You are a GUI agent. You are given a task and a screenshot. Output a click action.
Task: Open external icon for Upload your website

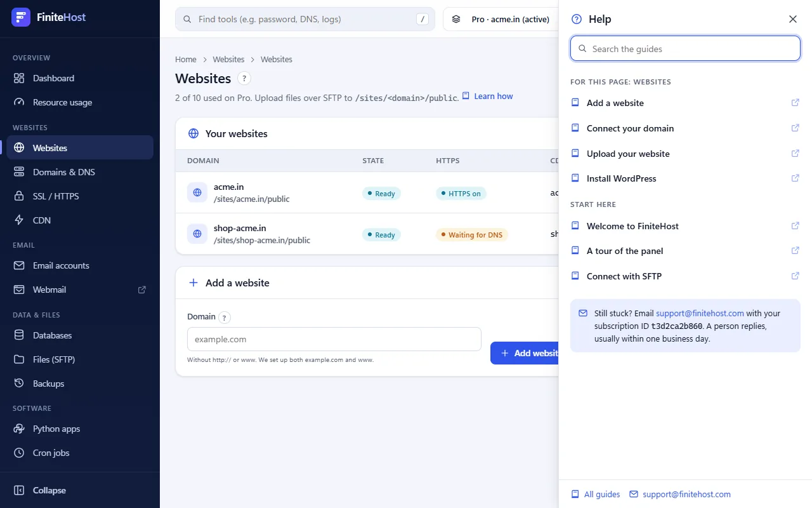point(796,153)
